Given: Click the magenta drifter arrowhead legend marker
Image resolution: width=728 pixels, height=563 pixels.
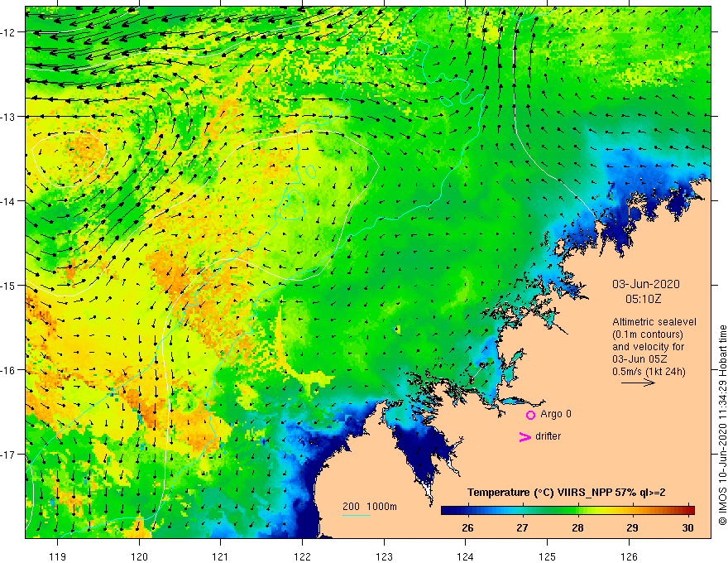Looking at the screenshot, I should 524,436.
